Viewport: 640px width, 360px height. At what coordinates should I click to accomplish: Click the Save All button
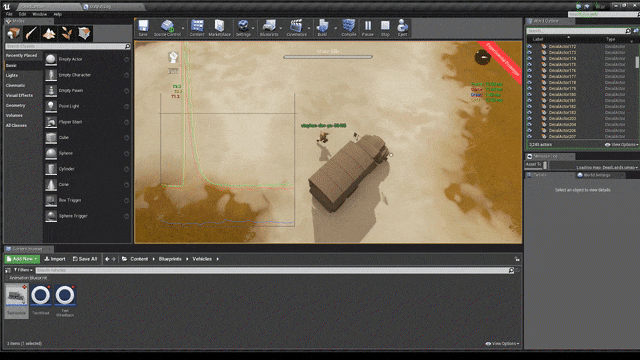click(85, 259)
